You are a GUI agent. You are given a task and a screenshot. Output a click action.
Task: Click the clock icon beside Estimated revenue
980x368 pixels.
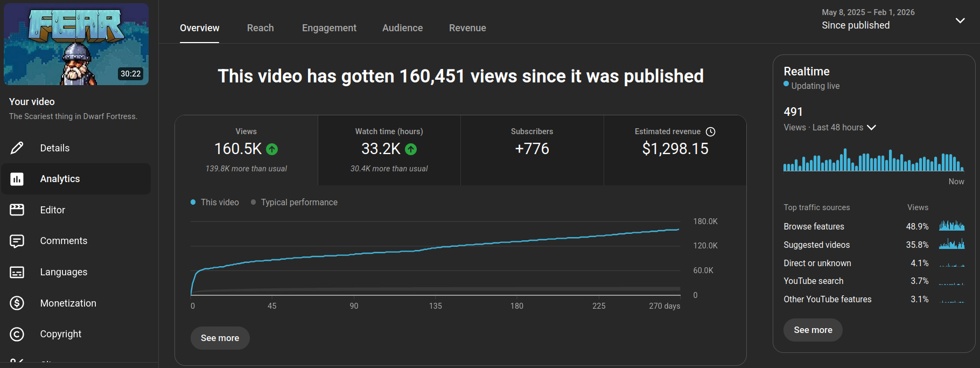click(710, 131)
